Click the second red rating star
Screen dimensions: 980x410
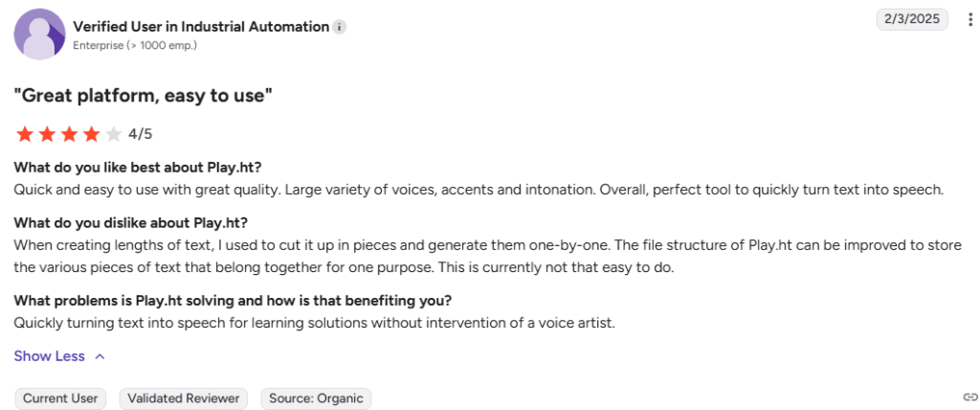(x=48, y=134)
